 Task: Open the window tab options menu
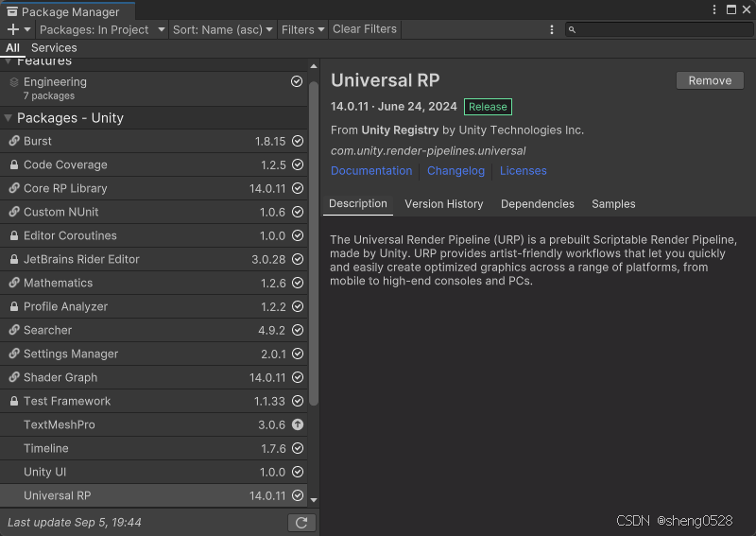[x=714, y=9]
